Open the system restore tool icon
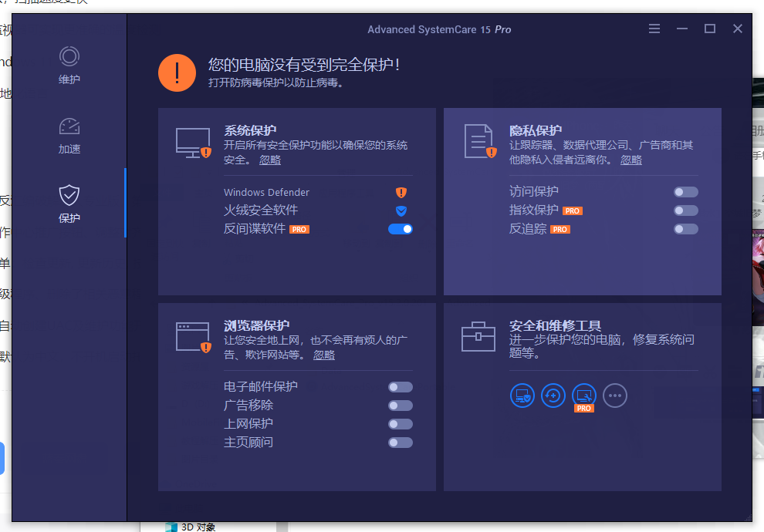This screenshot has width=764, height=532. (x=553, y=396)
